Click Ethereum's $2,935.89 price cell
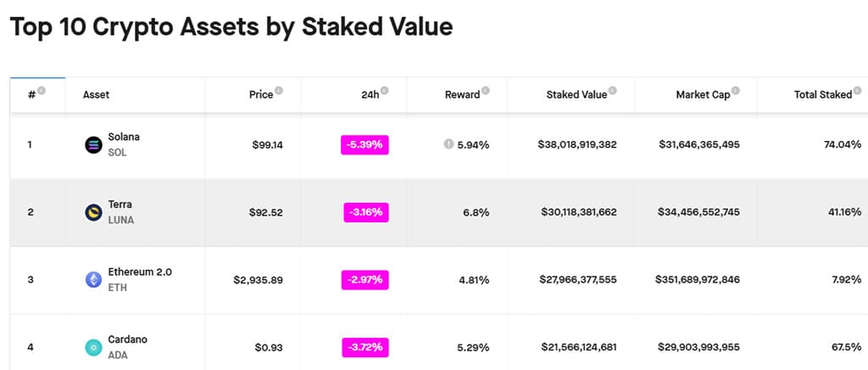The height and width of the screenshot is (370, 868). point(258,279)
